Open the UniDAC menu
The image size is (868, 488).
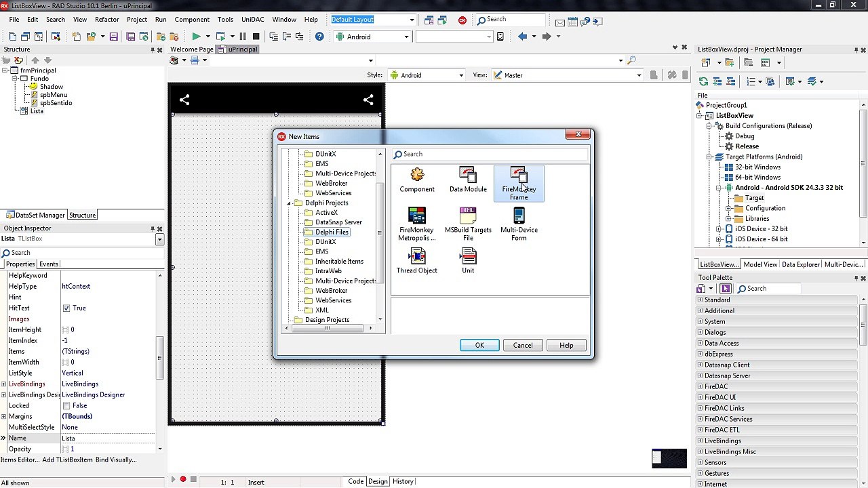point(253,20)
